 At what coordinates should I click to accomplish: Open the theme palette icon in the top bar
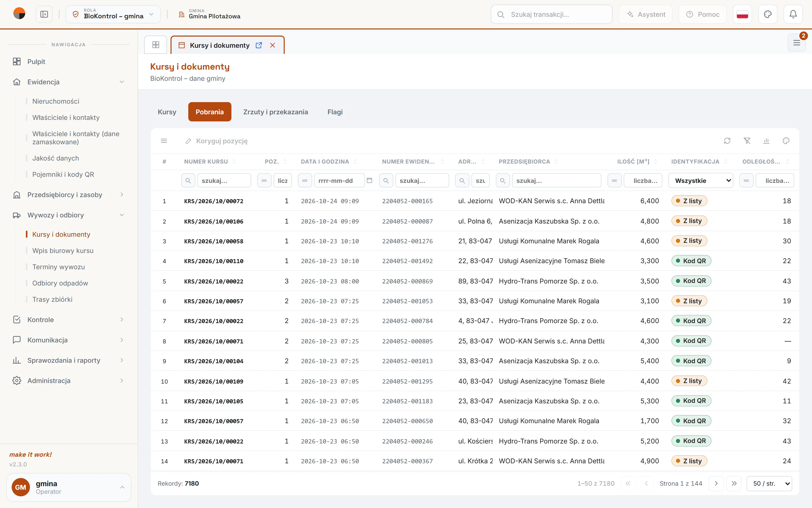click(x=768, y=14)
